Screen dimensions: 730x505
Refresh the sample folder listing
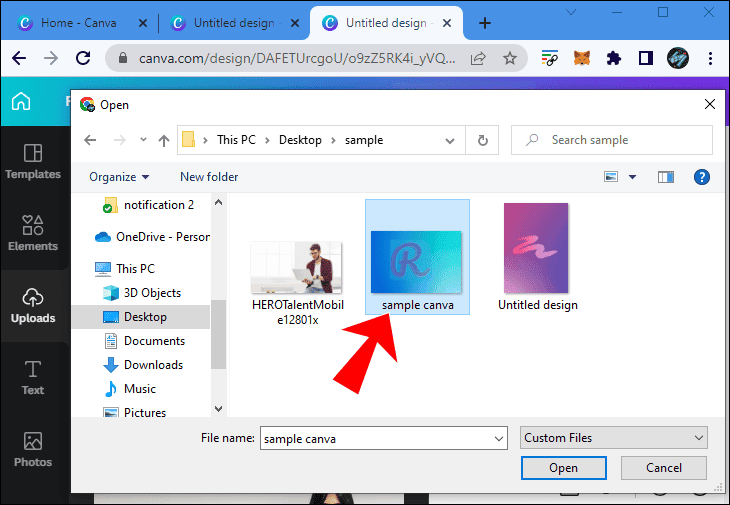click(x=483, y=140)
